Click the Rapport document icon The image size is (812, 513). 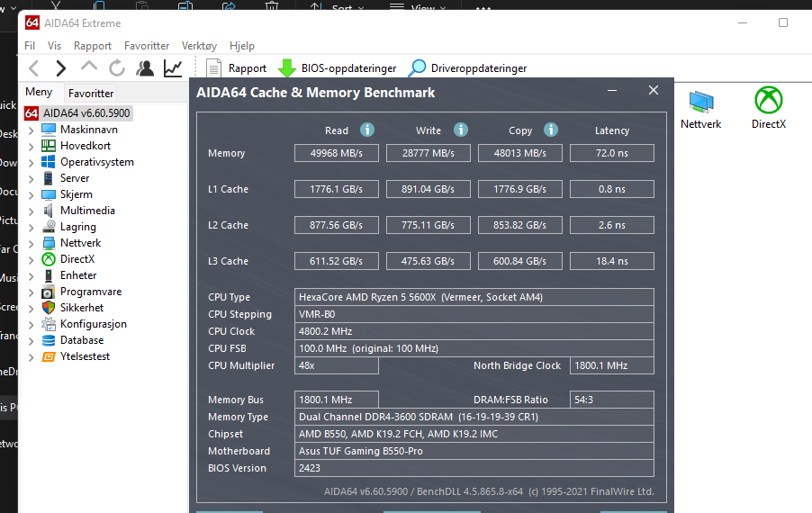[213, 68]
